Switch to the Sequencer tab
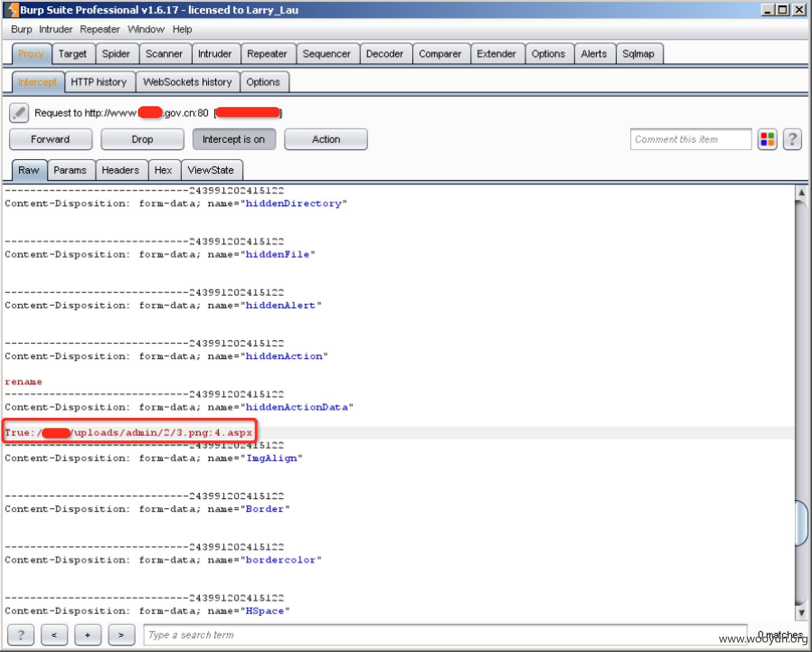Screen dimensions: 812x652 [x=327, y=54]
